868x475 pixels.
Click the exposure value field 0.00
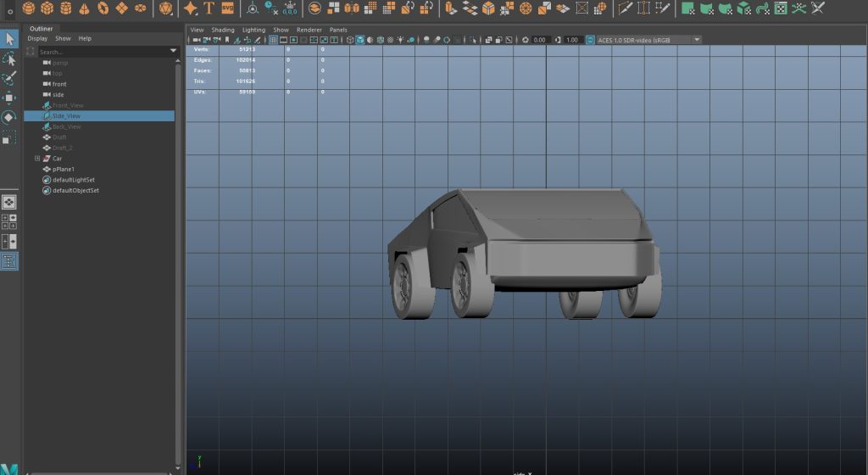click(539, 40)
